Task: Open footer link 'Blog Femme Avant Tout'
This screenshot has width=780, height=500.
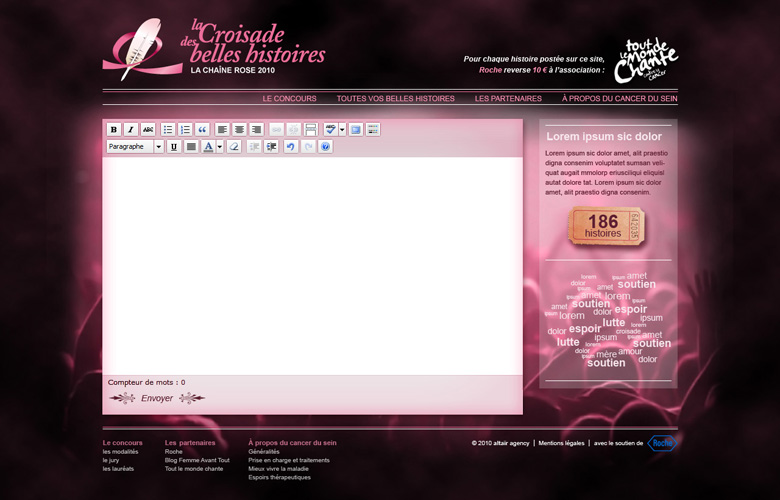Action: click(x=197, y=460)
